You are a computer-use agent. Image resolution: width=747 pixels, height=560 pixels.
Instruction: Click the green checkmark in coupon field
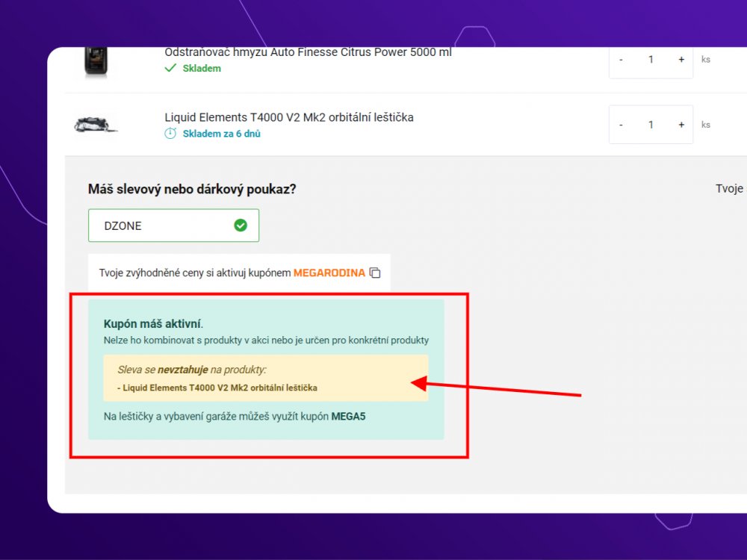tap(241, 225)
